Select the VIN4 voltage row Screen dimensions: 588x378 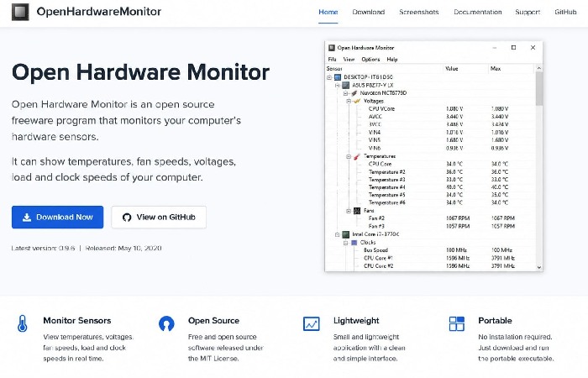pyautogui.click(x=431, y=133)
